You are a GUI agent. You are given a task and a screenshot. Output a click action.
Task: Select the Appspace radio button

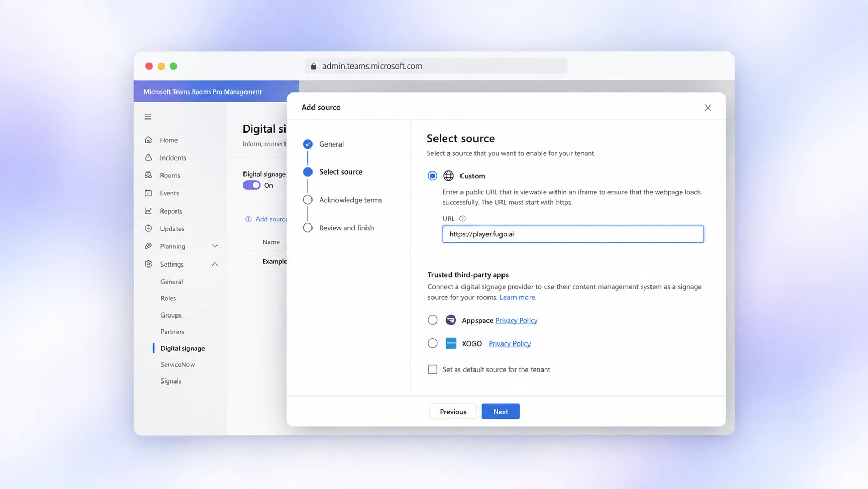[x=432, y=320]
